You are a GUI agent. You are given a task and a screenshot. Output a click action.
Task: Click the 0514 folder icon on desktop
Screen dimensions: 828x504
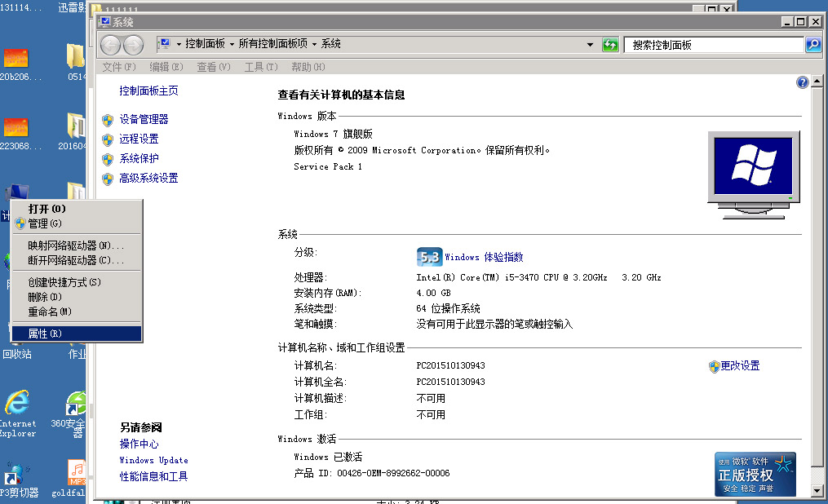pos(76,56)
